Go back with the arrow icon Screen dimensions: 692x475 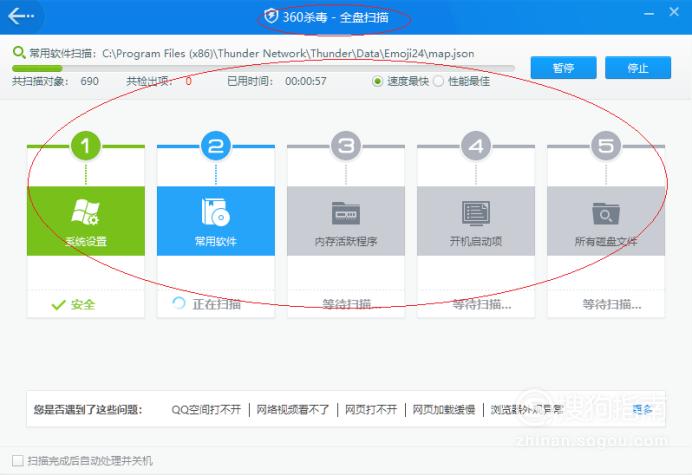[x=20, y=16]
